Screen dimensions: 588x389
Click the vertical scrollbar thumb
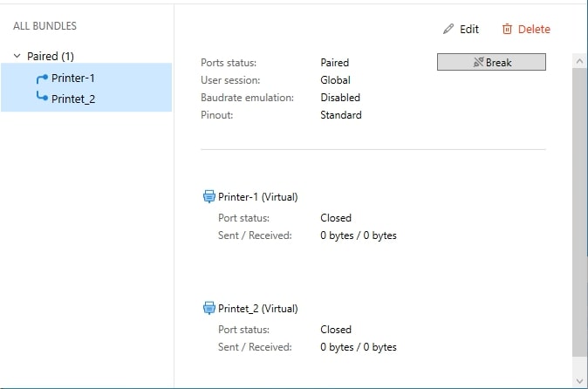click(579, 213)
